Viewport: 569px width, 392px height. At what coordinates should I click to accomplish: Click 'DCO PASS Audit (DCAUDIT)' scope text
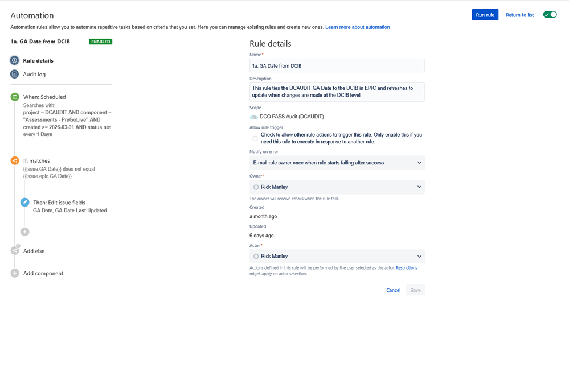[x=292, y=117]
